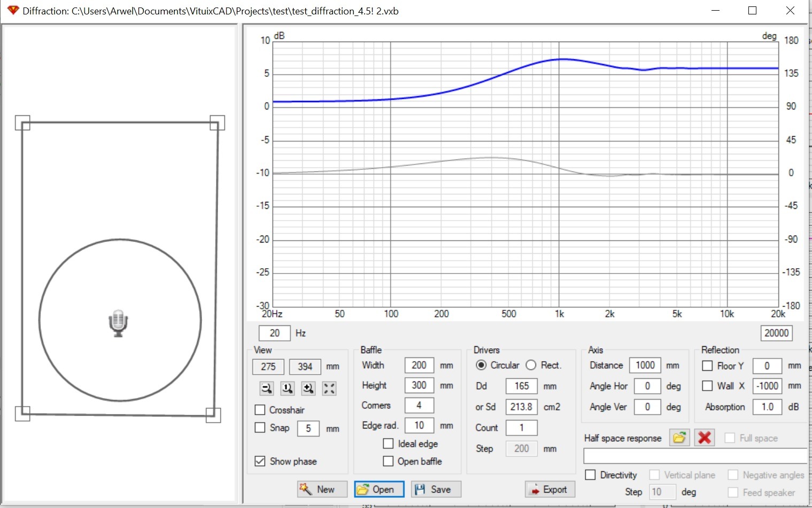Click the Floor Y distance field

(x=767, y=366)
